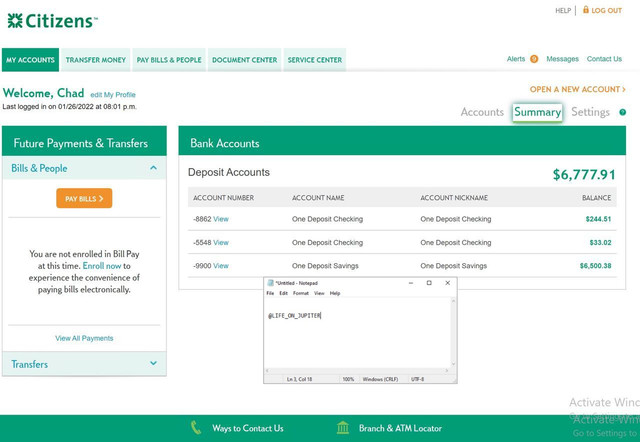Click edit My Profile link
The width and height of the screenshot is (640, 442).
pos(113,95)
